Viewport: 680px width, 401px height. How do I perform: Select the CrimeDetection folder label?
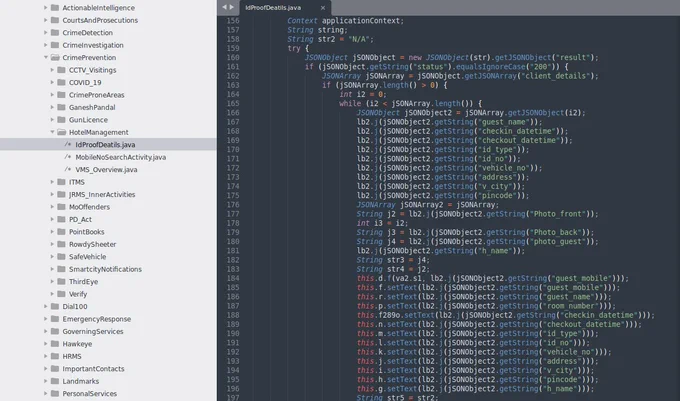[88, 33]
